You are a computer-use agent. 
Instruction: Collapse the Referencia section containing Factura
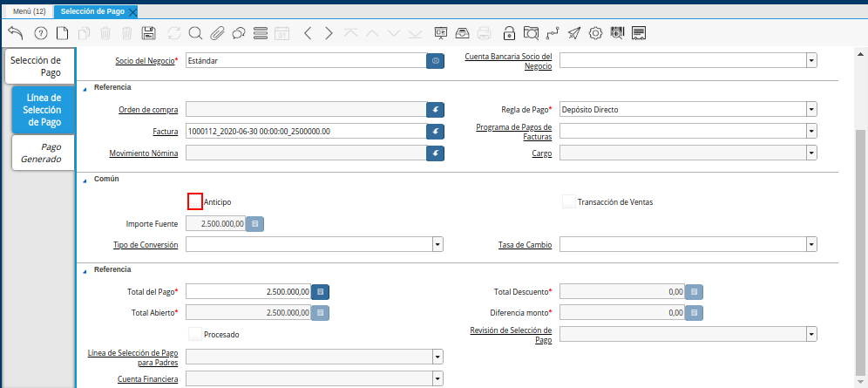85,88
